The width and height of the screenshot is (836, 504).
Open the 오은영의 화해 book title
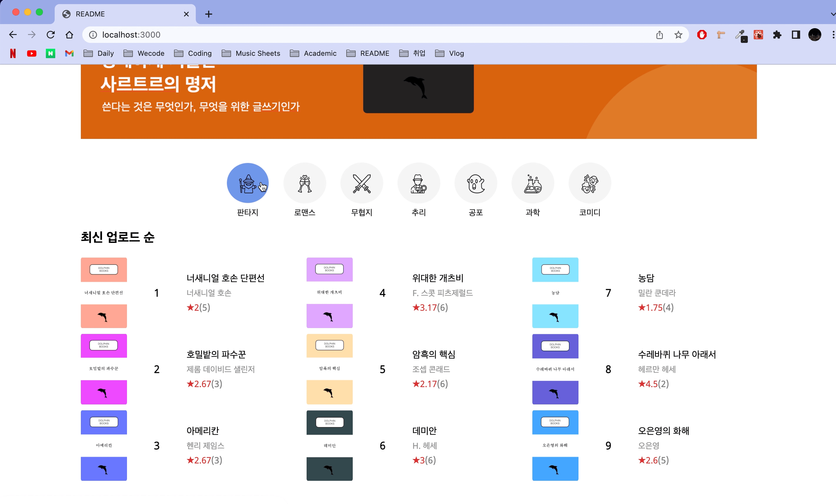663,431
